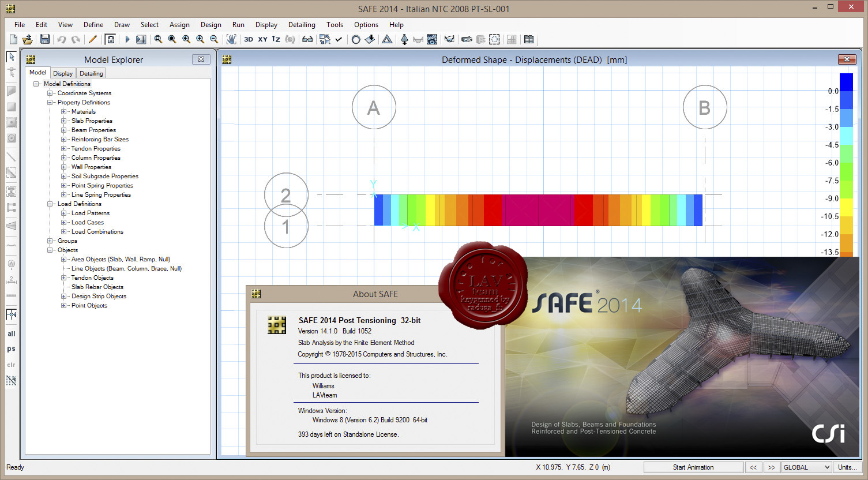Image resolution: width=868 pixels, height=480 pixels.
Task: Expand the Materials tree node
Action: (63, 111)
